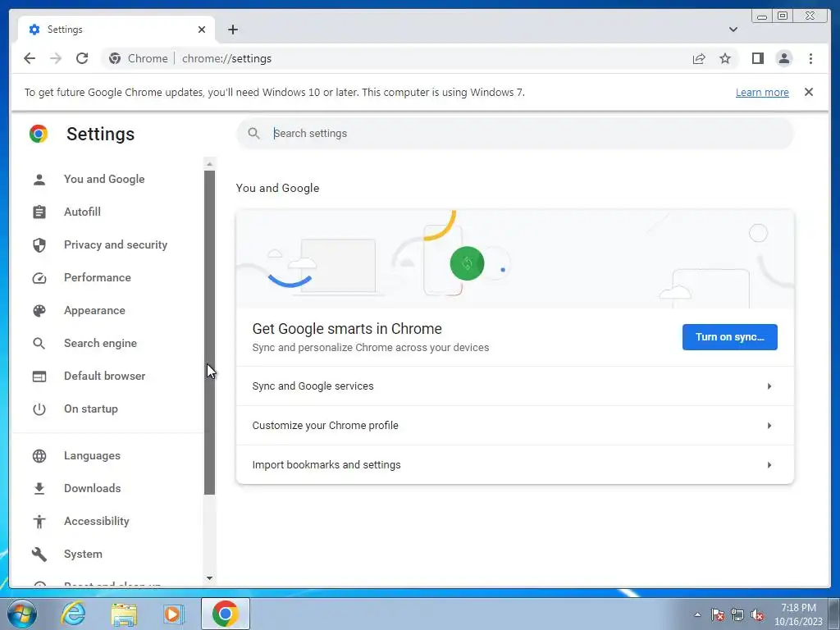Click the Action Center flag icon
Screen dimensions: 840x630
click(x=717, y=614)
